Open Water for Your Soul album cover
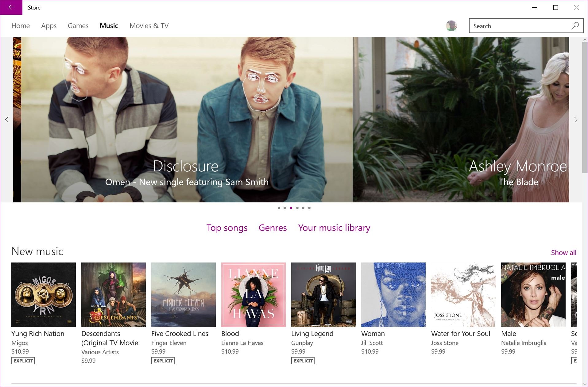 pyautogui.click(x=463, y=295)
